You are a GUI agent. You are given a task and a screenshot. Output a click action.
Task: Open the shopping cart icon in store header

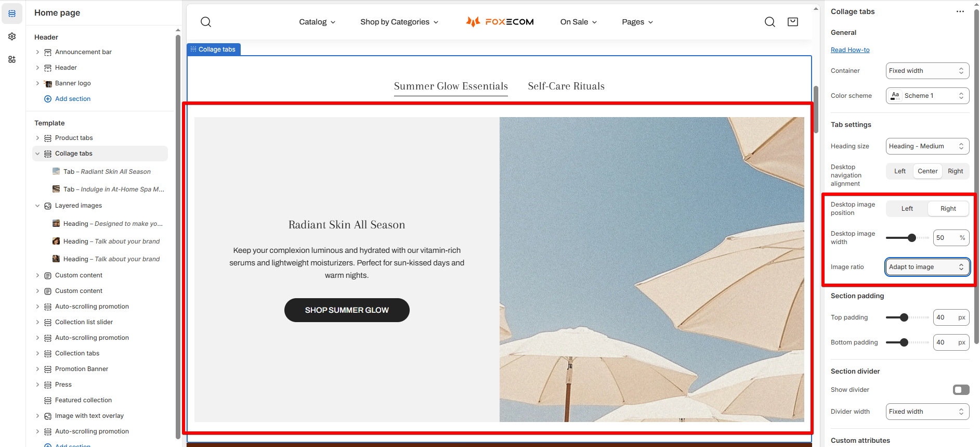coord(793,22)
